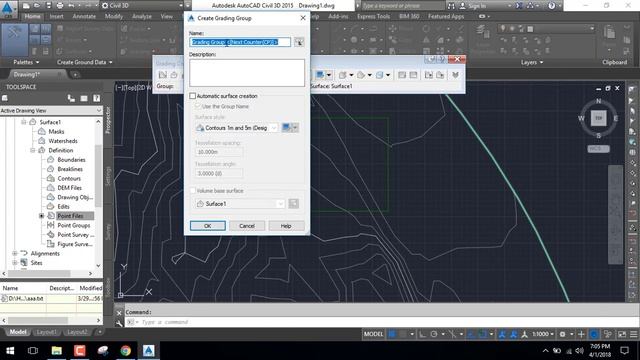Screen dimensions: 640x360
Task: Open the Featured Apps tab
Action: [446, 16]
